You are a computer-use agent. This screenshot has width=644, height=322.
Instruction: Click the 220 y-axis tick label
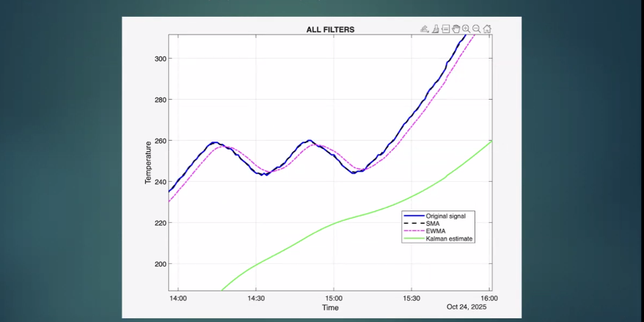click(x=161, y=223)
